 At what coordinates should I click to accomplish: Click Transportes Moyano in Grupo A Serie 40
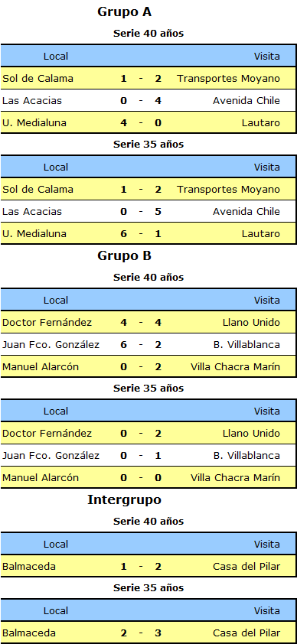tap(228, 79)
